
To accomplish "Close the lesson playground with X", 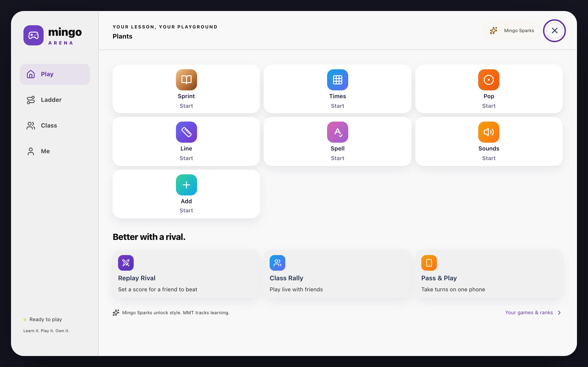I will (554, 31).
